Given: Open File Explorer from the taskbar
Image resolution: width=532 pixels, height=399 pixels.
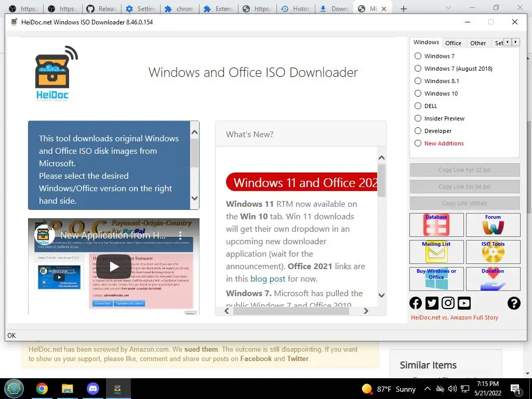Looking at the screenshot, I should [x=67, y=389].
